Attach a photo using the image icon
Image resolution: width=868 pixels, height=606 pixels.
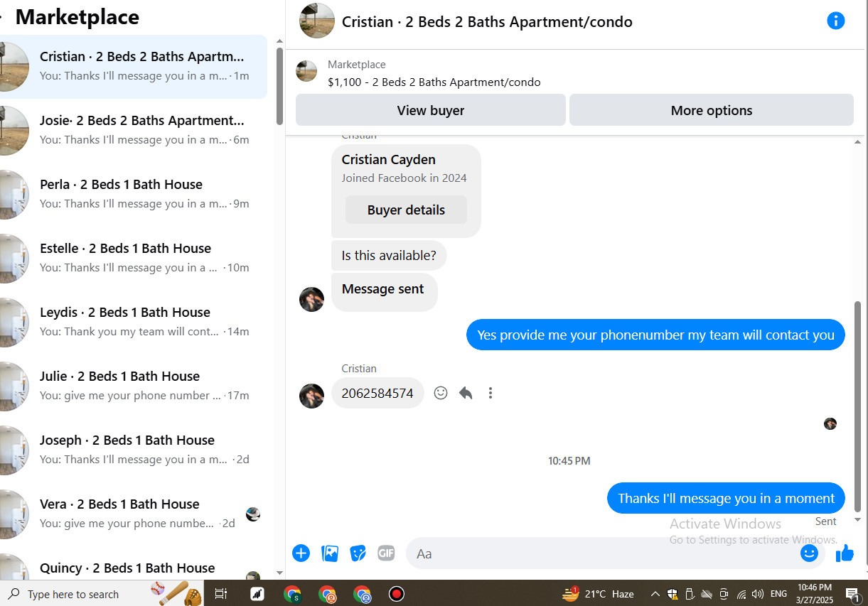tap(330, 553)
